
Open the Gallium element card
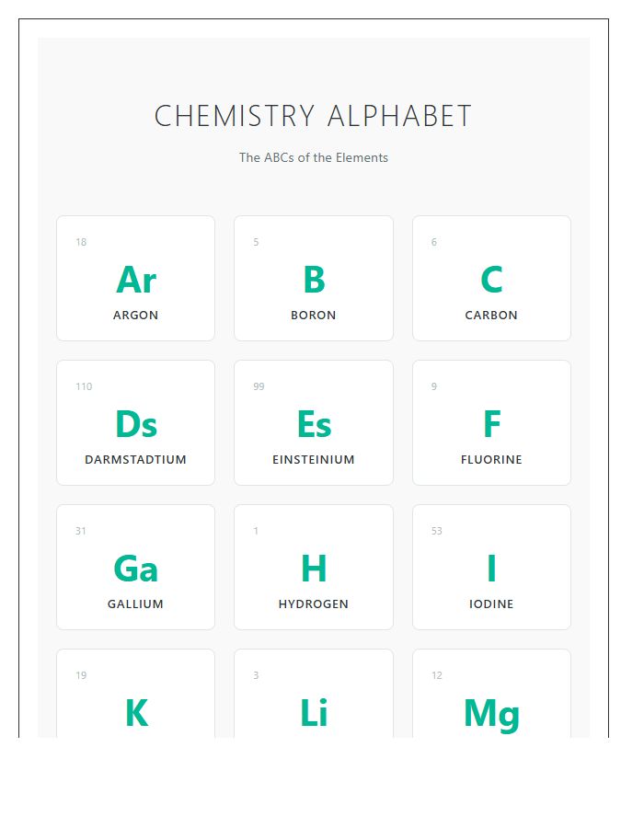point(135,567)
